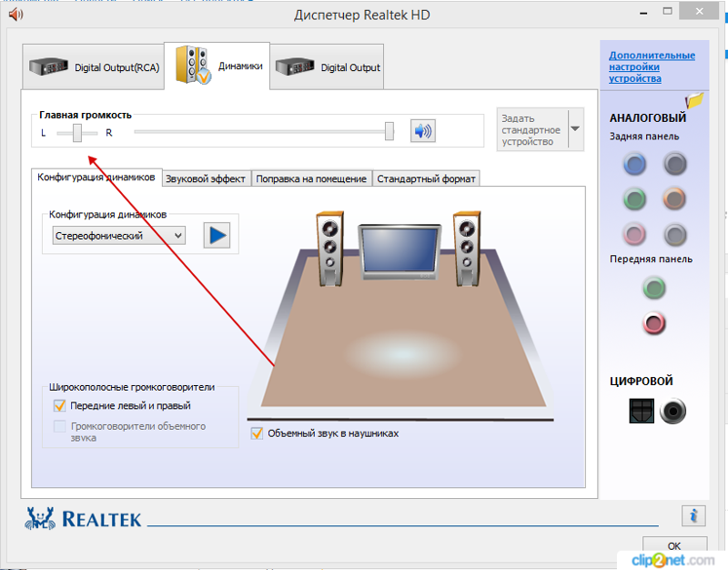728x570 pixels.
Task: Click the speaker icon in the title bar
Action: [x=15, y=15]
